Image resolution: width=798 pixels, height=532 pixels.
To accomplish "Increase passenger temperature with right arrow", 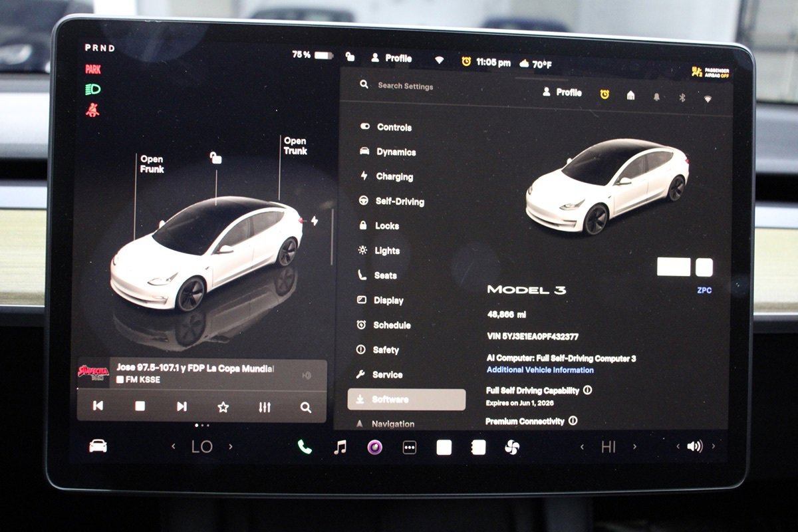I will click(x=635, y=447).
